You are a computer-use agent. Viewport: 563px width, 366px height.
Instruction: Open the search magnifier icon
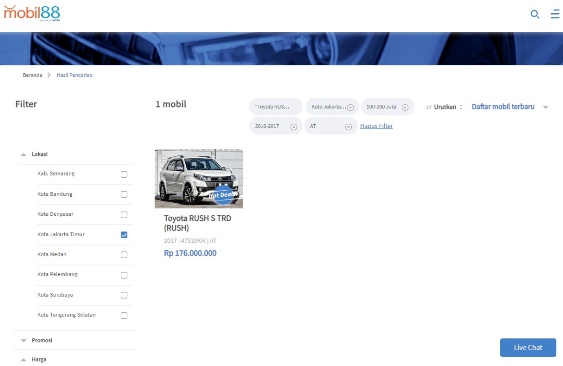tap(535, 14)
